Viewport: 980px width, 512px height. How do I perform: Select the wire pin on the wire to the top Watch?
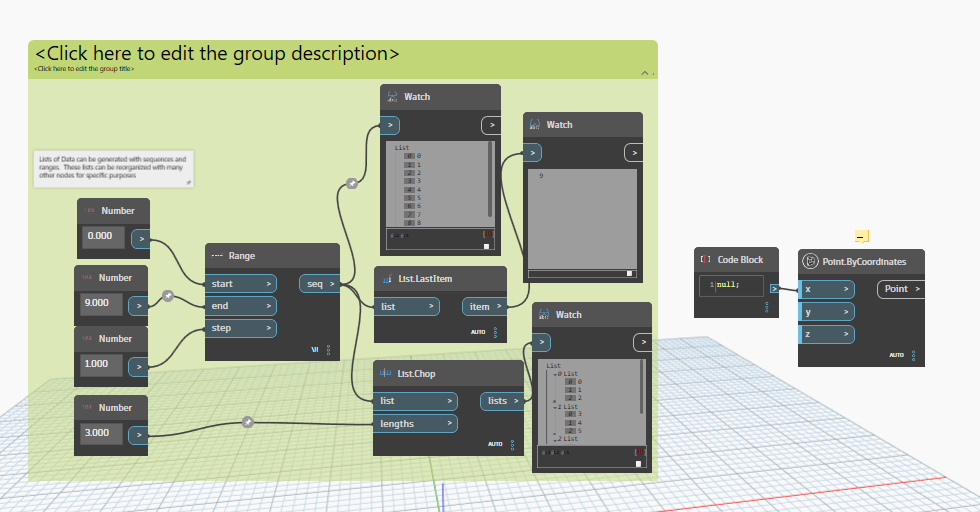[x=352, y=184]
